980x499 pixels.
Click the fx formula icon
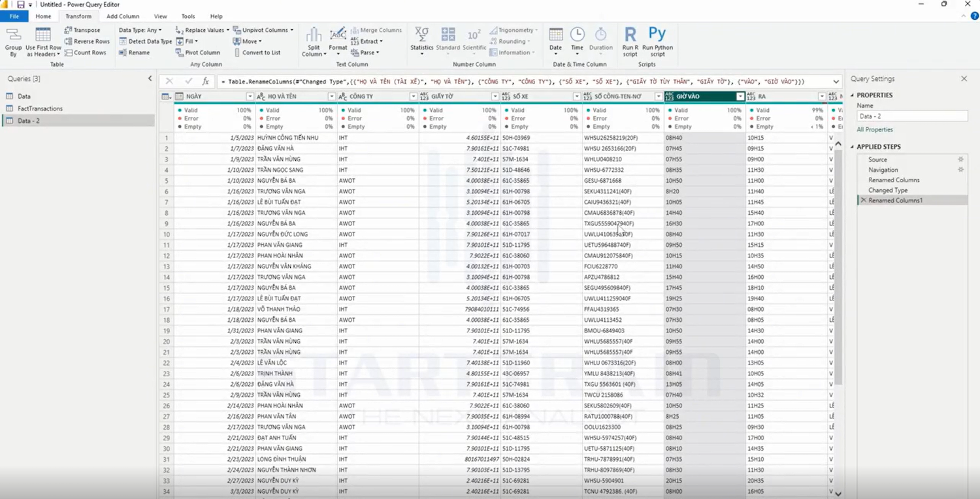click(205, 81)
